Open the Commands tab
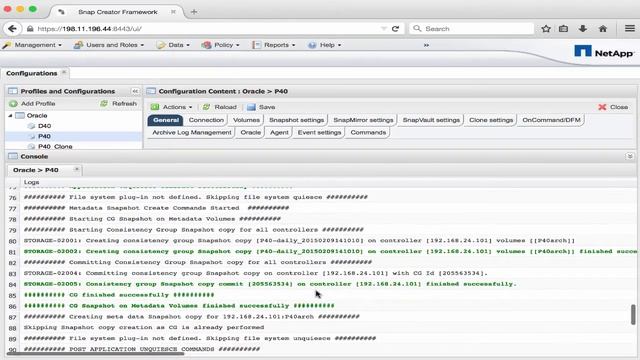The width and height of the screenshot is (640, 360). click(x=368, y=132)
